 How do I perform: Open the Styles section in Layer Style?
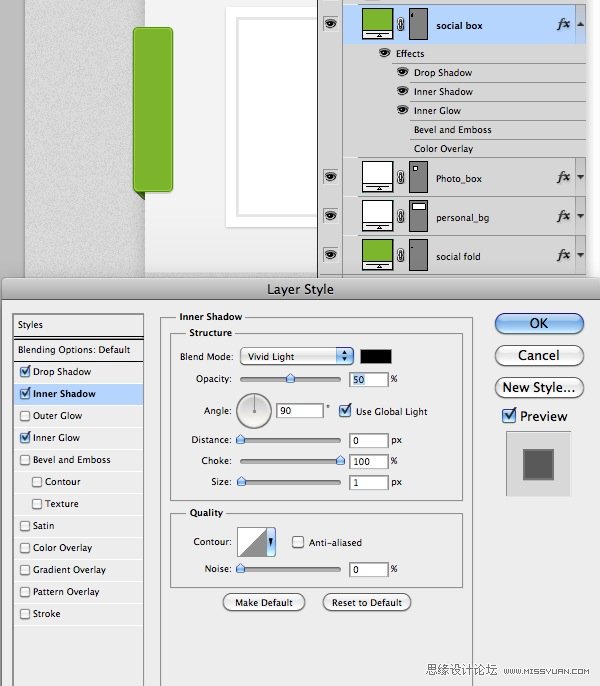[78, 325]
